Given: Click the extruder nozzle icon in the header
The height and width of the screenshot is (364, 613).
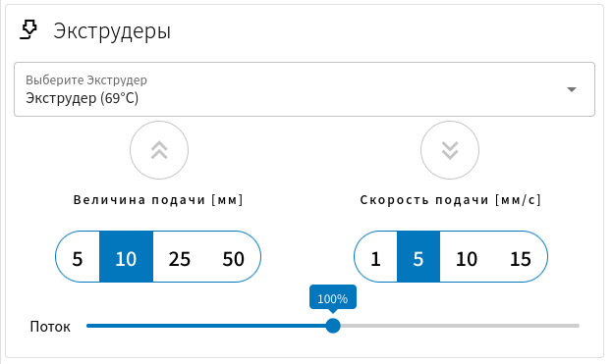Looking at the screenshot, I should point(28,30).
